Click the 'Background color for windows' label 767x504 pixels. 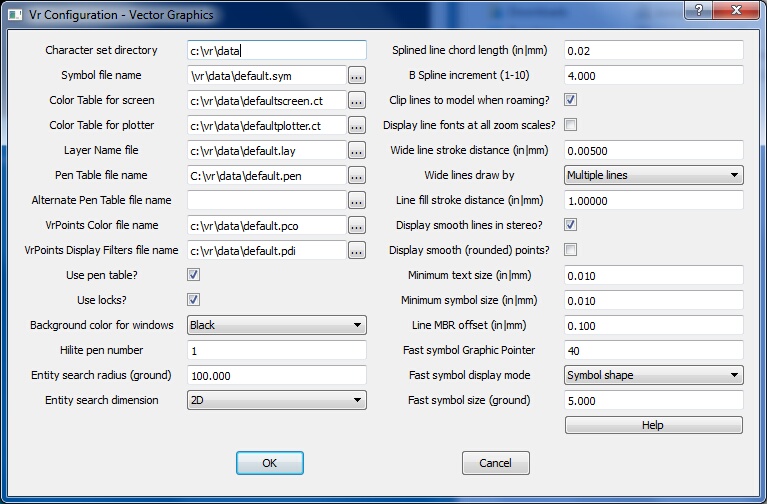tap(102, 325)
